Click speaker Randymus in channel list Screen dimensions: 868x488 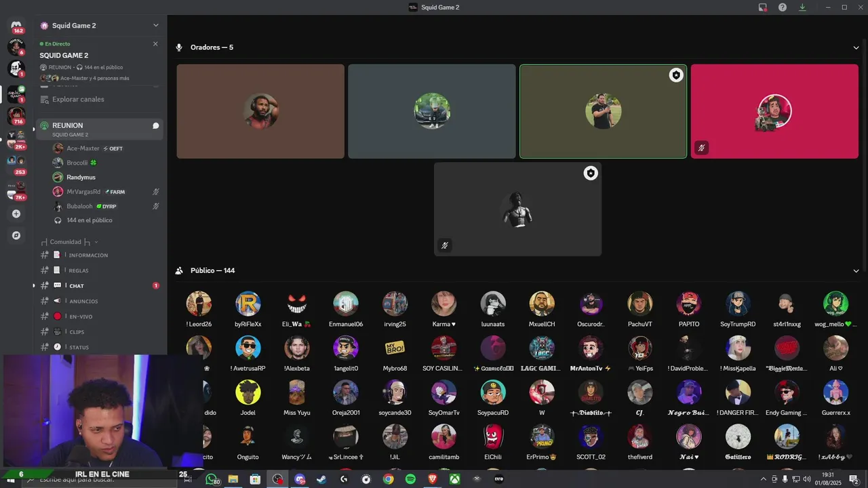[106, 178]
